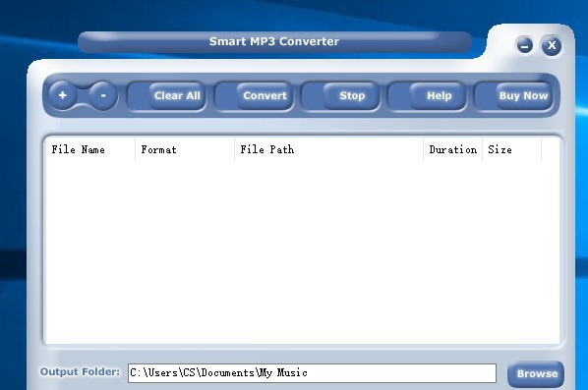Sort files by Duration column
588x390 pixels.
point(452,149)
